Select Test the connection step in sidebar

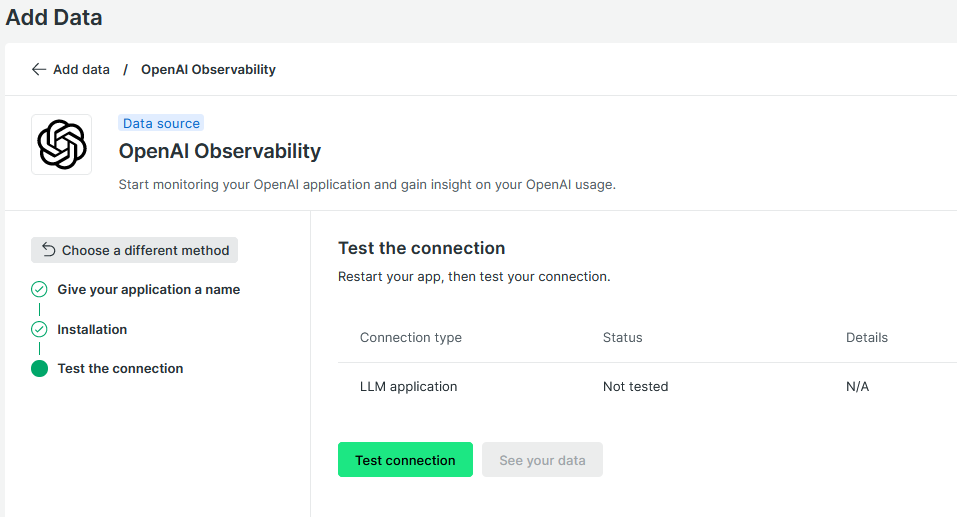(120, 369)
